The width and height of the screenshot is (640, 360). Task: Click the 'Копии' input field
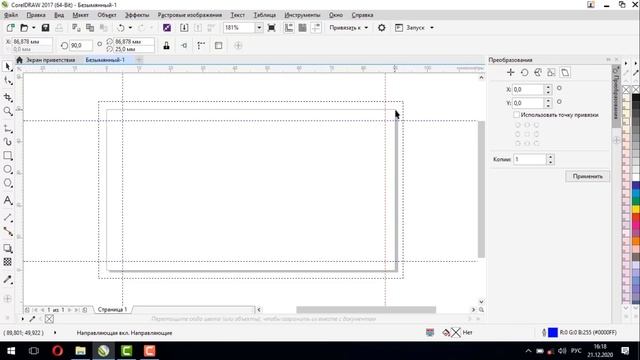tap(529, 159)
